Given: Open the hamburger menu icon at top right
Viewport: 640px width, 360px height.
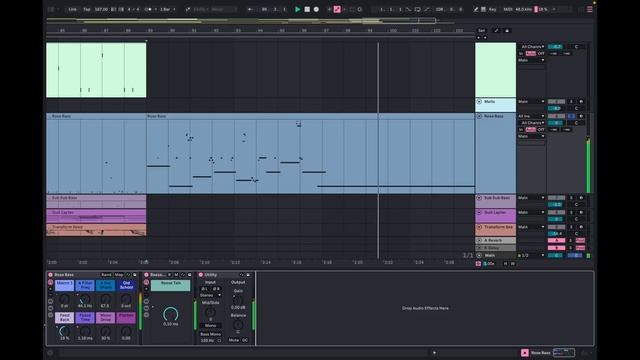Looking at the screenshot, I should [589, 9].
